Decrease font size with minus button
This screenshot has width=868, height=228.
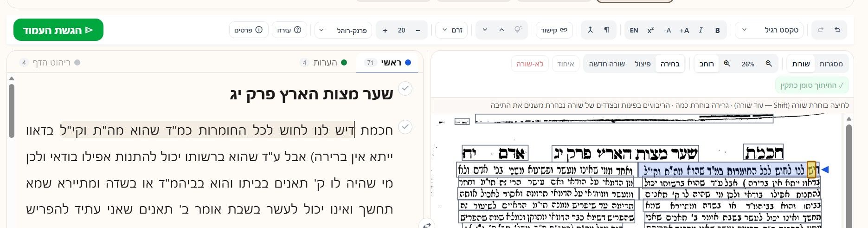click(418, 30)
